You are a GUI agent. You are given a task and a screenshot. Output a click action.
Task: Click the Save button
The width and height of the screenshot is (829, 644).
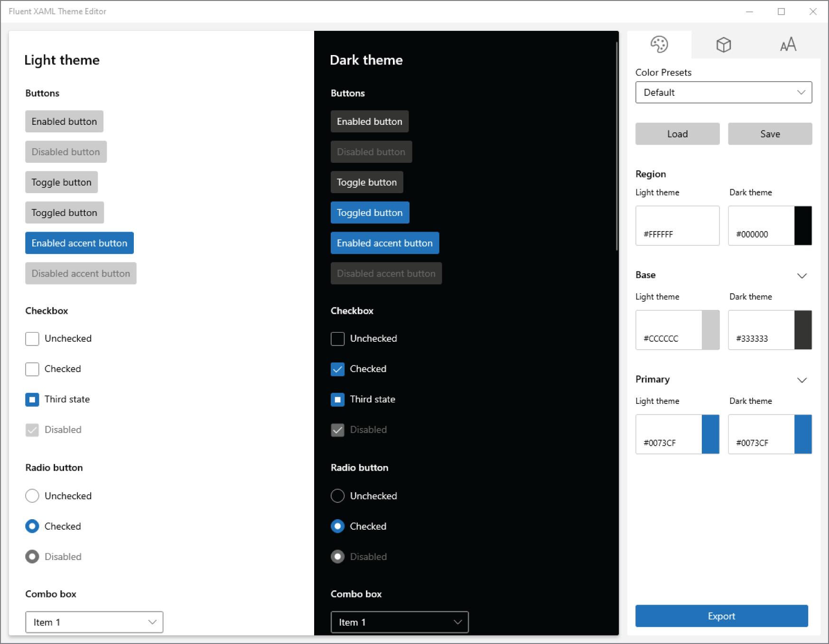770,133
